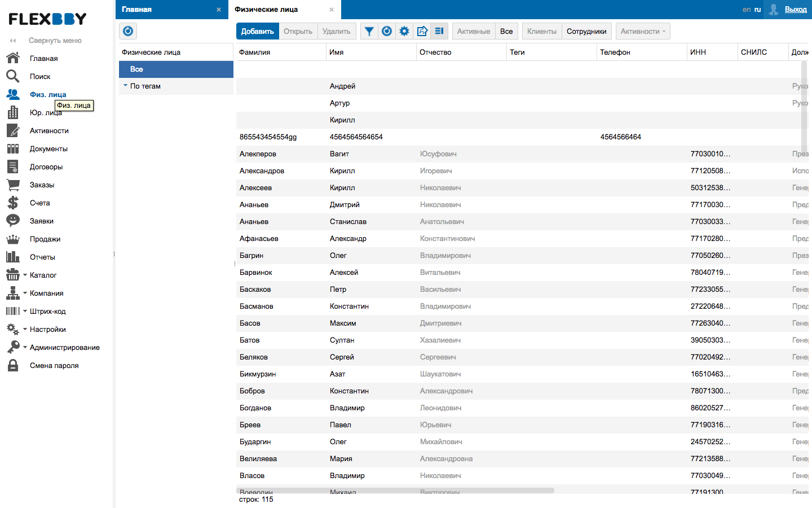This screenshot has width=812, height=508.
Task: Click the export icon in toolbar
Action: tap(422, 31)
